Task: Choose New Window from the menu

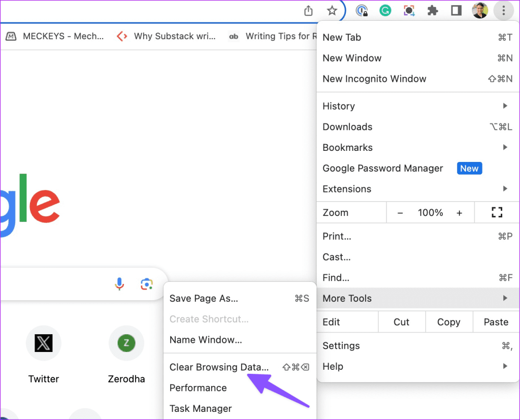Action: (418, 58)
